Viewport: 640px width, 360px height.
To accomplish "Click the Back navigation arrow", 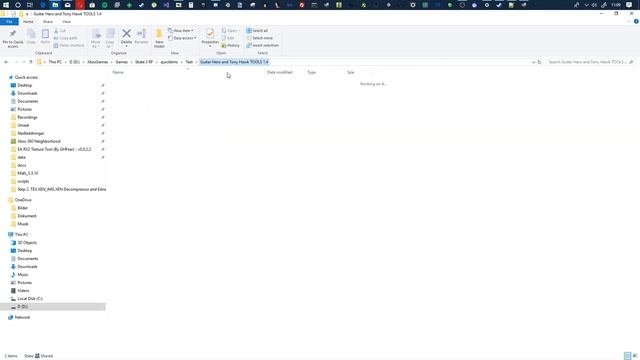I will click(x=6, y=62).
